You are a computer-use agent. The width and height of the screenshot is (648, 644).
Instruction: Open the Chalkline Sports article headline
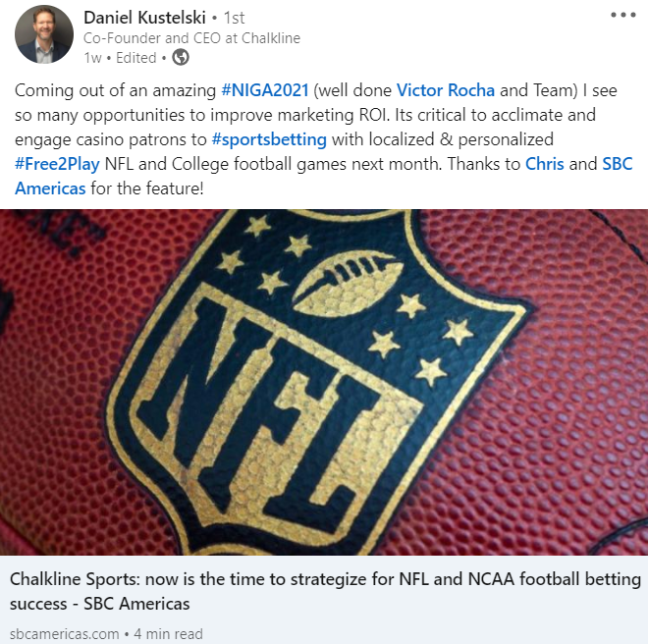325,591
